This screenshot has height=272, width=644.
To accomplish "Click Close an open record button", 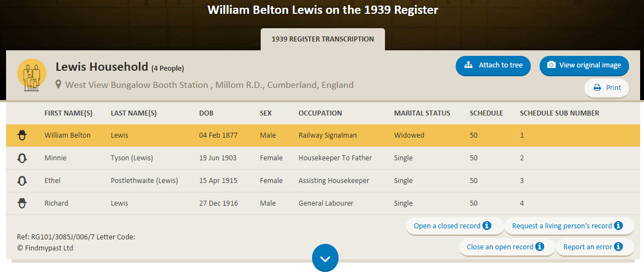I will tap(505, 247).
